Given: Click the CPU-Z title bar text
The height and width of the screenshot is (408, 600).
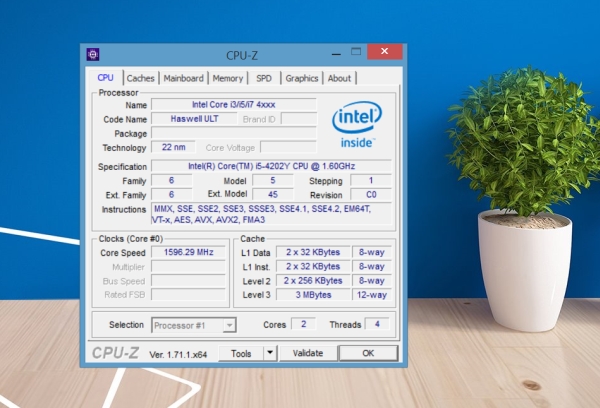Looking at the screenshot, I should 242,55.
